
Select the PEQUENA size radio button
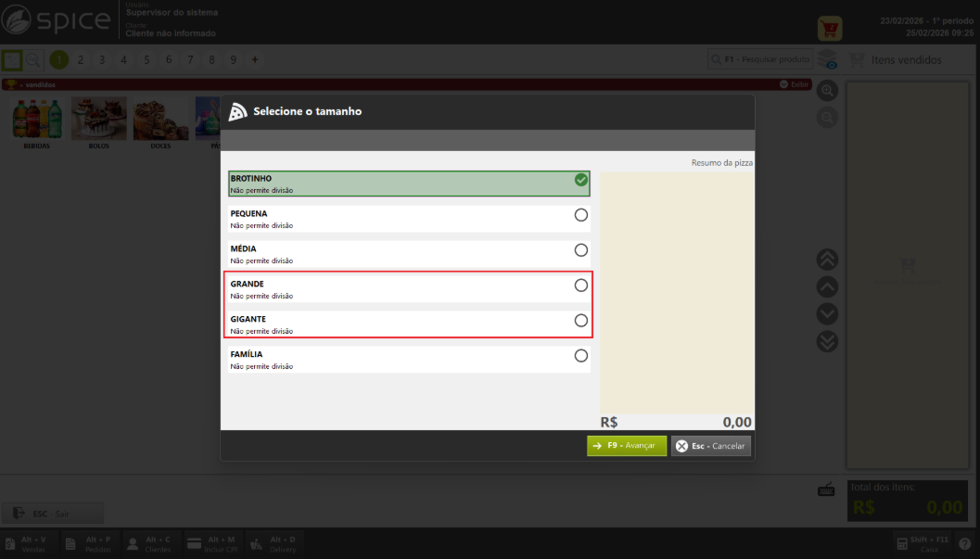pyautogui.click(x=580, y=215)
